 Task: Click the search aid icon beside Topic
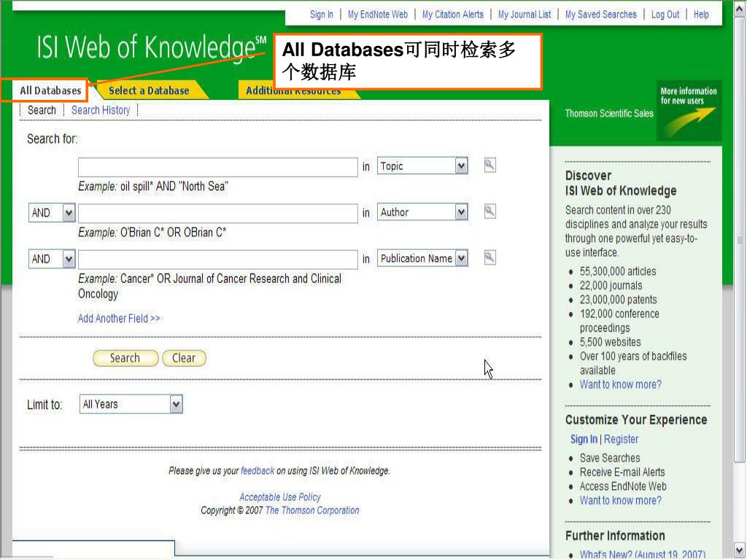click(x=489, y=166)
